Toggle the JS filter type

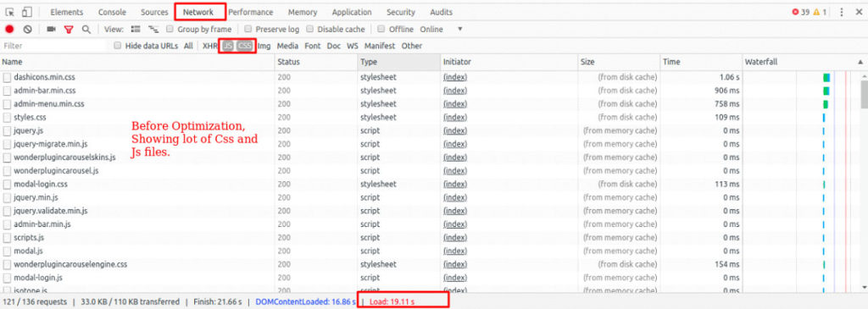click(x=227, y=46)
